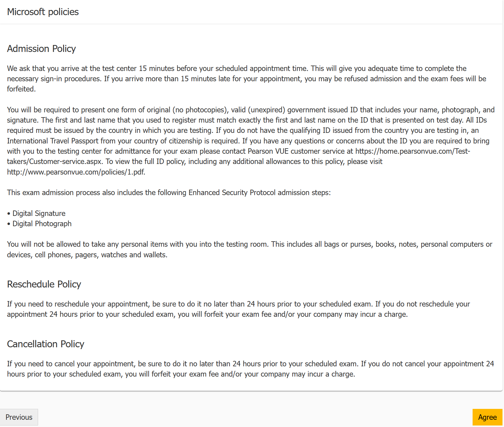Click the yellow Agree button
The width and height of the screenshot is (504, 427).
[x=487, y=417]
